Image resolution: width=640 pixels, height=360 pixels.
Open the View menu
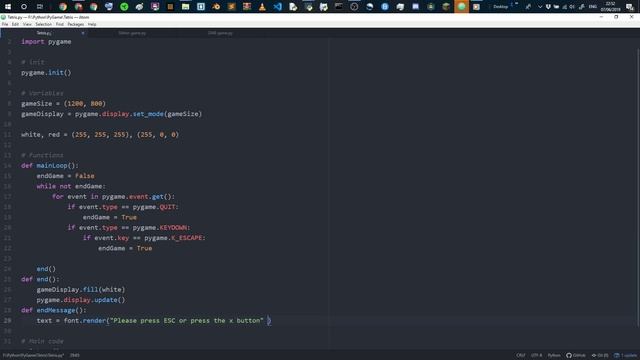click(27, 24)
